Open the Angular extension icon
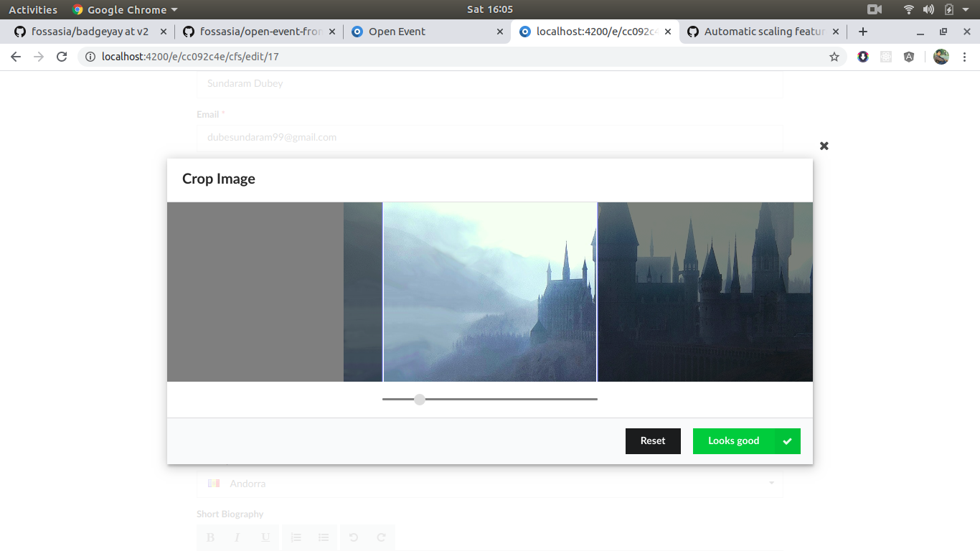980x551 pixels. (x=909, y=57)
